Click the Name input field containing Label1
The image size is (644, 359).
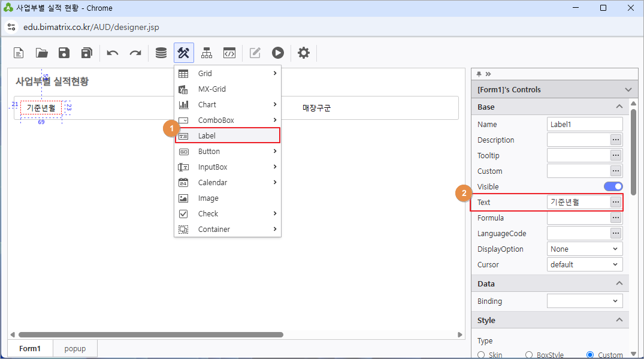[x=584, y=124]
